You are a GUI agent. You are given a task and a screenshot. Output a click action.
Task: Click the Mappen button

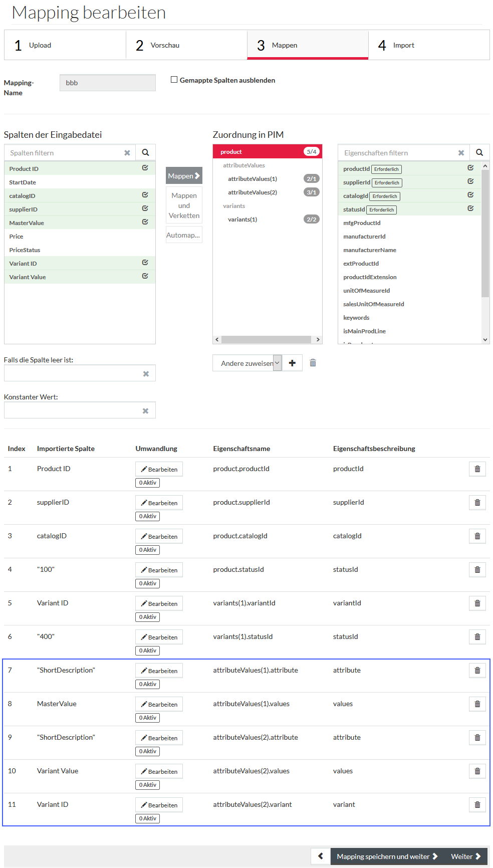click(184, 176)
